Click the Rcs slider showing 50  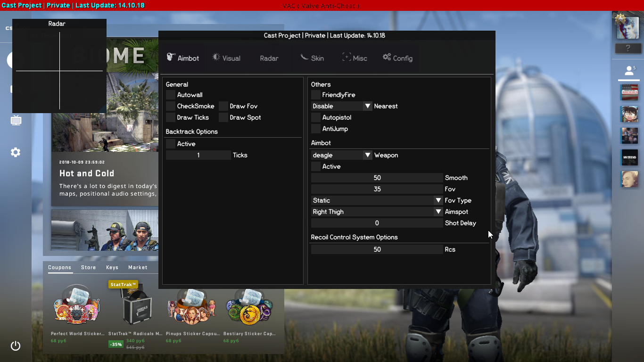coord(377,249)
